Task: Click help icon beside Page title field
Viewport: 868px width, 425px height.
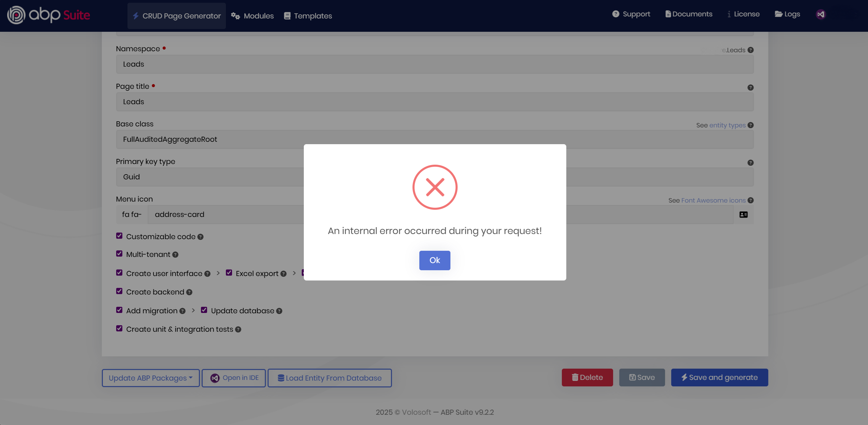Action: [x=750, y=87]
